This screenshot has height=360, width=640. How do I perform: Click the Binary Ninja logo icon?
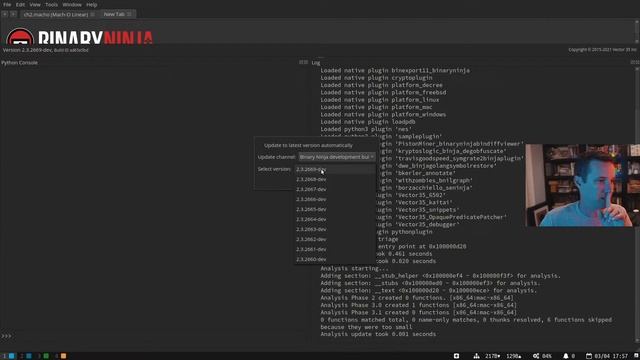point(20,36)
